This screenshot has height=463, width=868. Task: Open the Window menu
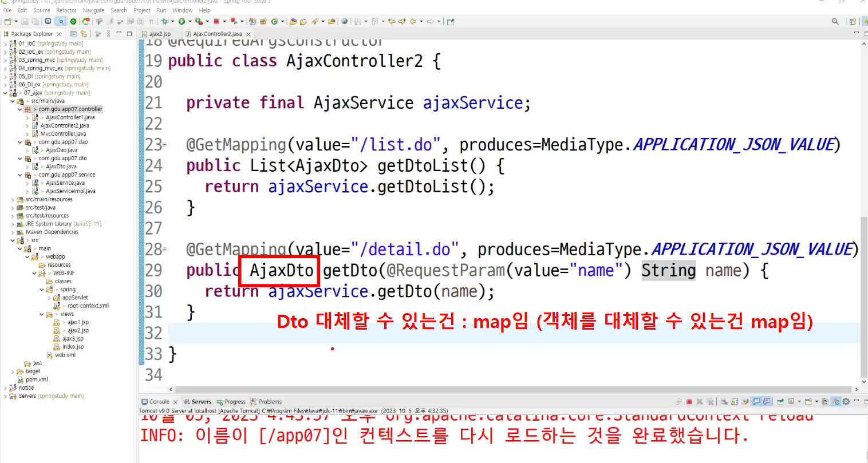tap(183, 10)
